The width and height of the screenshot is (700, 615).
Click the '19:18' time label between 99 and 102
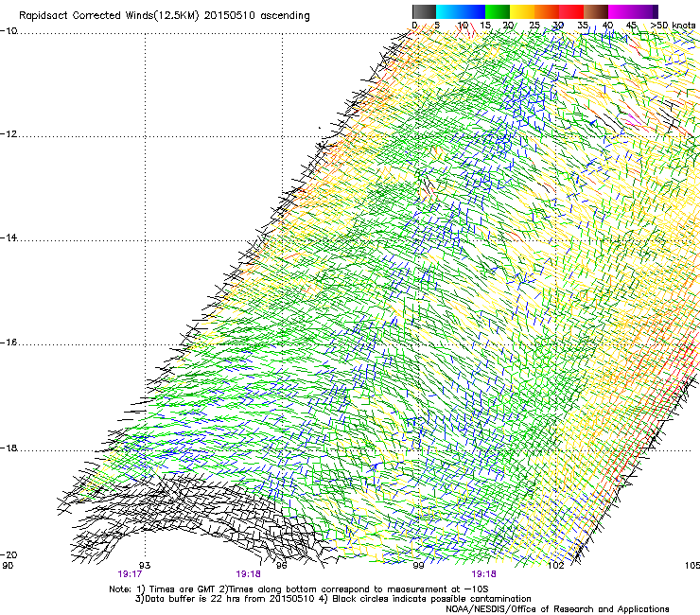[484, 574]
